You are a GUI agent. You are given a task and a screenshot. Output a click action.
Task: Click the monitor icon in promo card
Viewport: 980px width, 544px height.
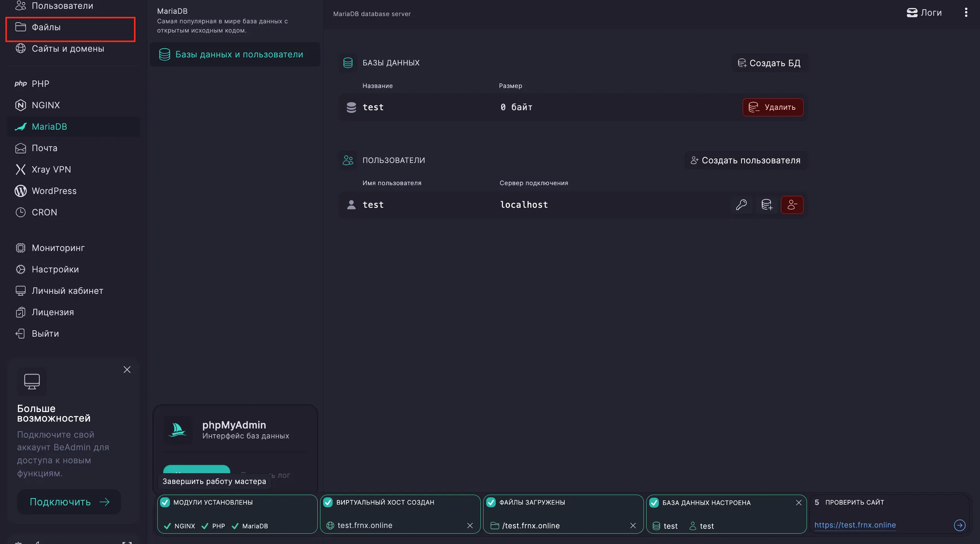(32, 381)
